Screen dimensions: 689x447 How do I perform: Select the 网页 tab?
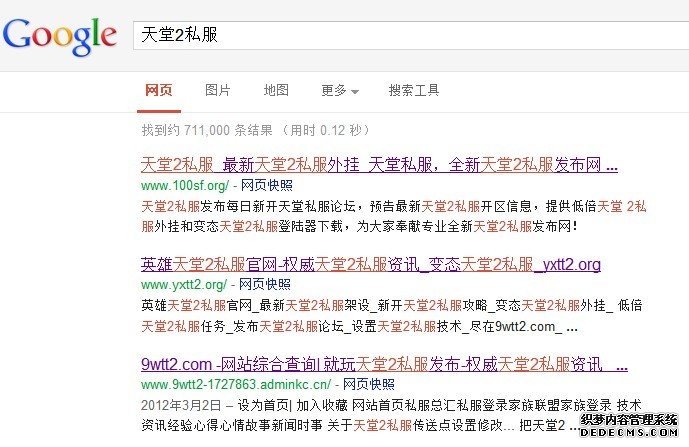(159, 90)
